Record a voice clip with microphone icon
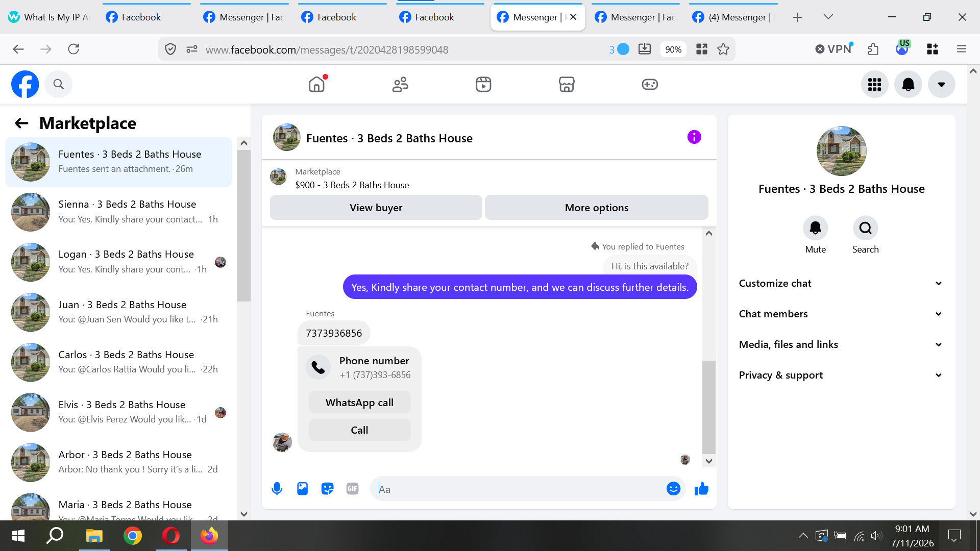The width and height of the screenshot is (980, 551). (x=277, y=489)
